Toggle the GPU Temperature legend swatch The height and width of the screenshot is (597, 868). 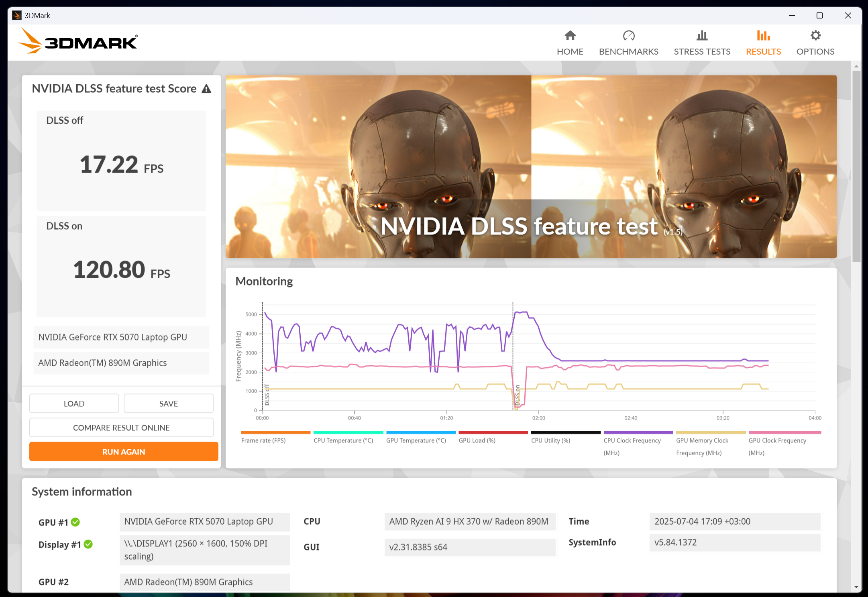coord(421,432)
